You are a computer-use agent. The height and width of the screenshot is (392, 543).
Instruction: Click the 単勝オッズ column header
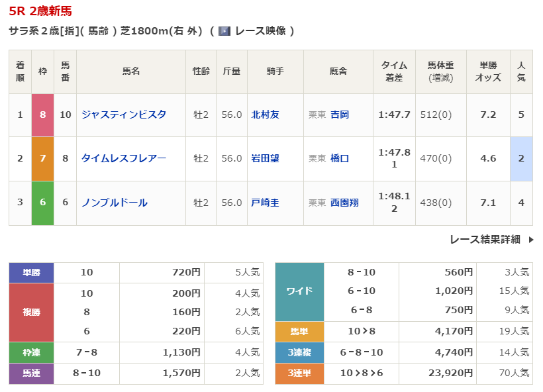488,72
